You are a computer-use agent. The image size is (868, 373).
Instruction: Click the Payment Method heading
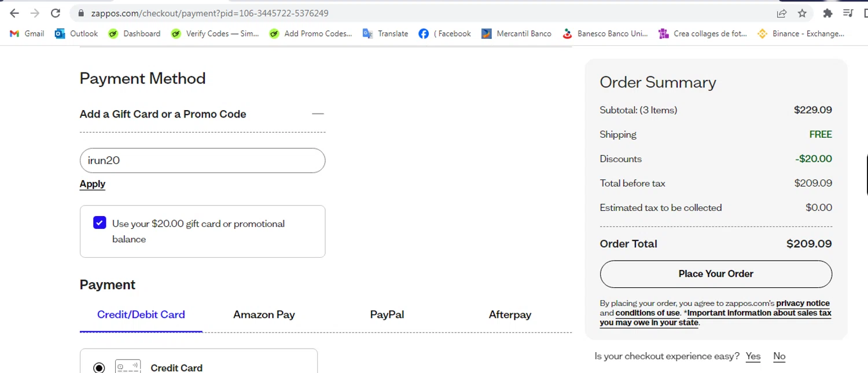point(142,78)
